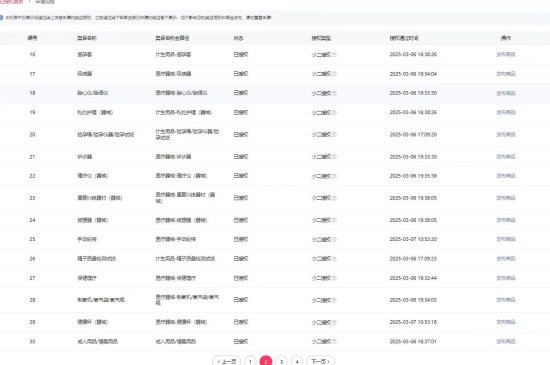Click the sequence number 27 cell
This screenshot has width=550, height=365.
pos(32,278)
